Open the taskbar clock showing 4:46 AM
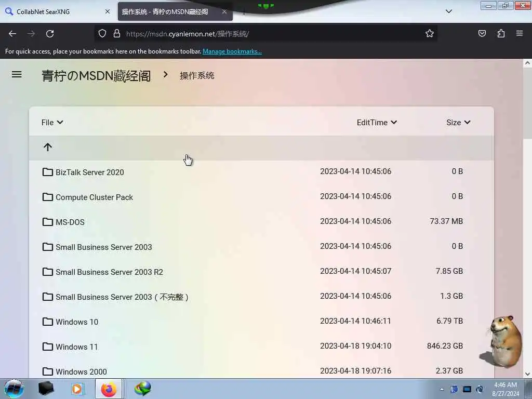532x399 pixels. pyautogui.click(x=506, y=389)
